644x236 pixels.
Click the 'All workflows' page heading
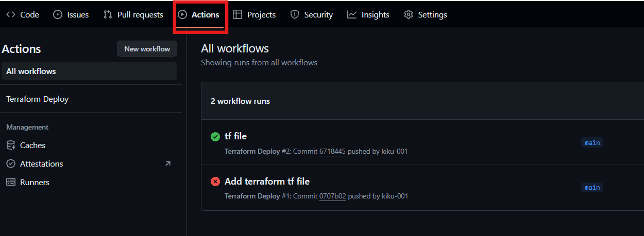pyautogui.click(x=235, y=48)
